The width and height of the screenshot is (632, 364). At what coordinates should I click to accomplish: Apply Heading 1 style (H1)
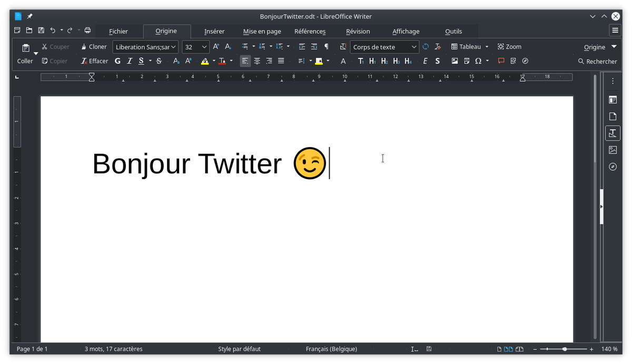pyautogui.click(x=372, y=61)
